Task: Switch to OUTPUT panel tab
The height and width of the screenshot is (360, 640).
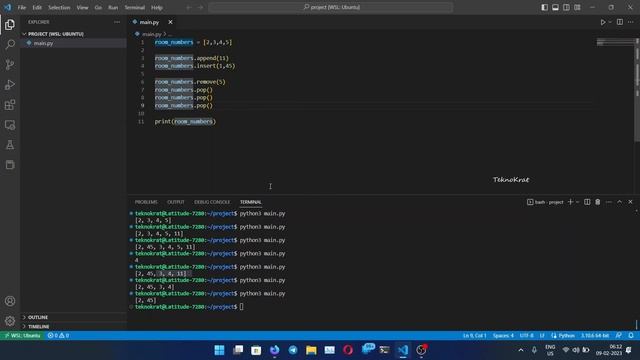Action: [176, 202]
